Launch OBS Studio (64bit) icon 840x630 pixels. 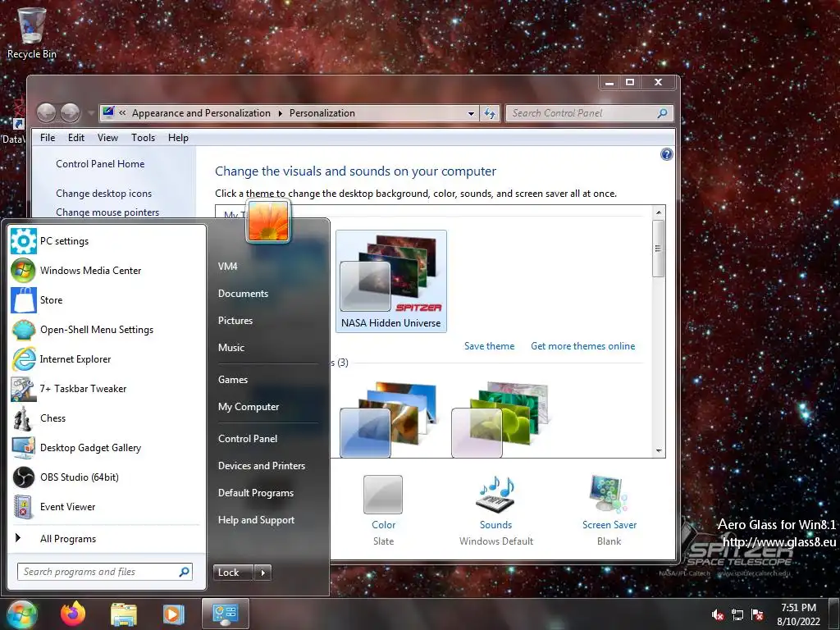(x=24, y=477)
